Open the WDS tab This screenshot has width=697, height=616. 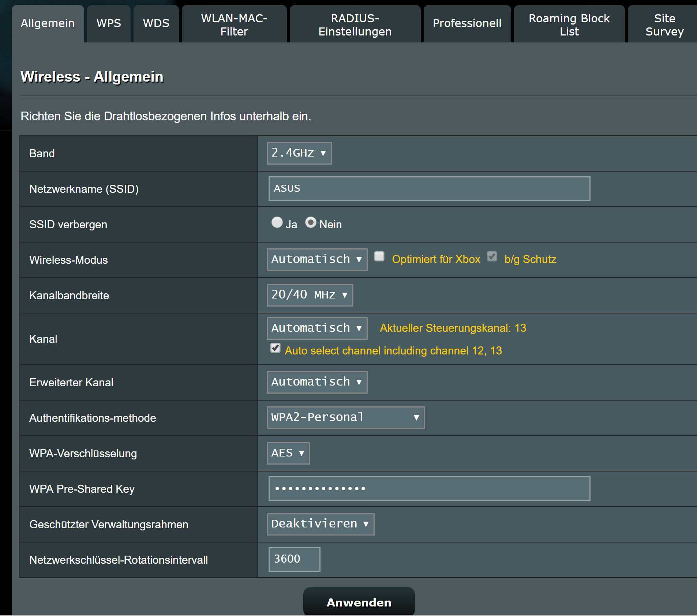tap(156, 23)
